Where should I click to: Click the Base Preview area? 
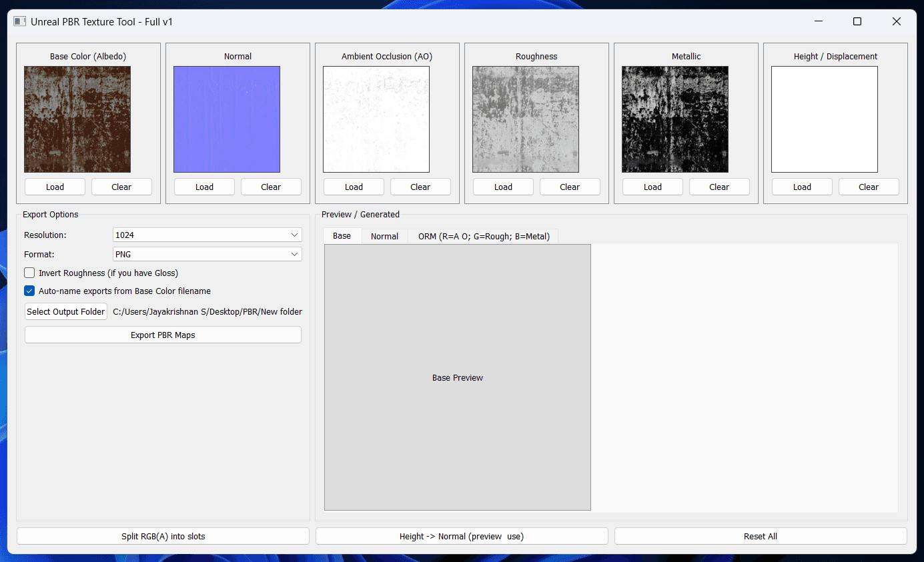458,377
